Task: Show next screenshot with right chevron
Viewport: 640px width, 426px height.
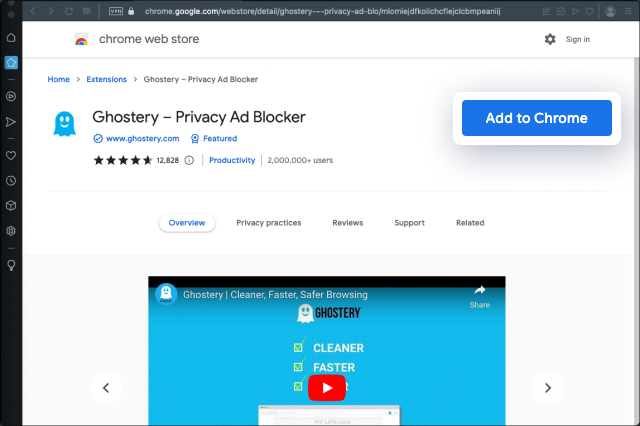Action: (547, 388)
